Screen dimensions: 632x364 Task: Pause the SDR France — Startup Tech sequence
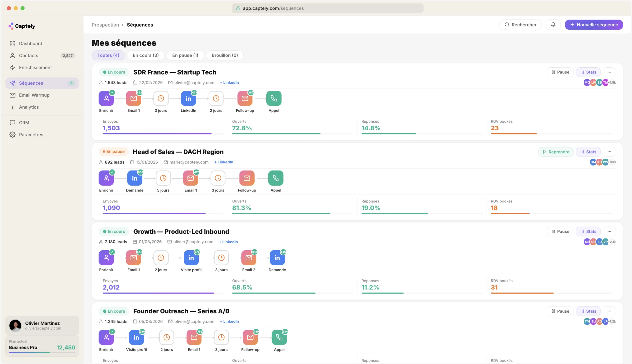(x=560, y=72)
